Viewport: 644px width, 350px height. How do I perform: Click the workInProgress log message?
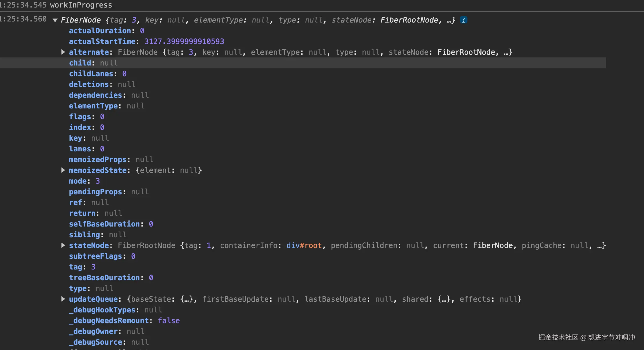point(81,5)
